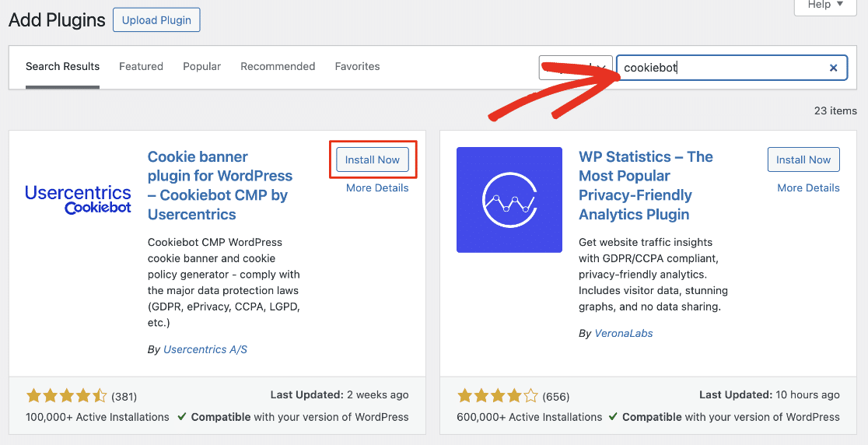Image resolution: width=868 pixels, height=445 pixels.
Task: Install the WP Statistics plugin now
Action: click(x=803, y=159)
